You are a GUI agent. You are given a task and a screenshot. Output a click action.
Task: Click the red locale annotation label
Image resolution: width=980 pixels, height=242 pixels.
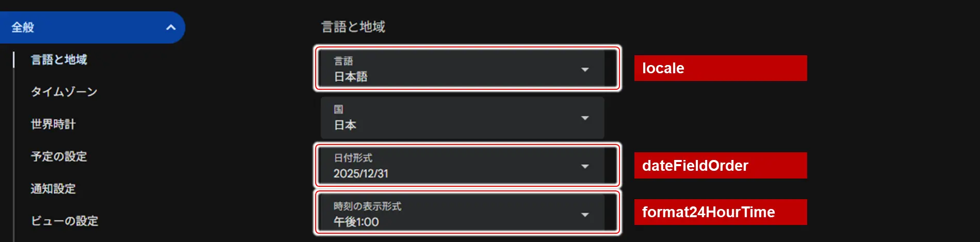[720, 68]
